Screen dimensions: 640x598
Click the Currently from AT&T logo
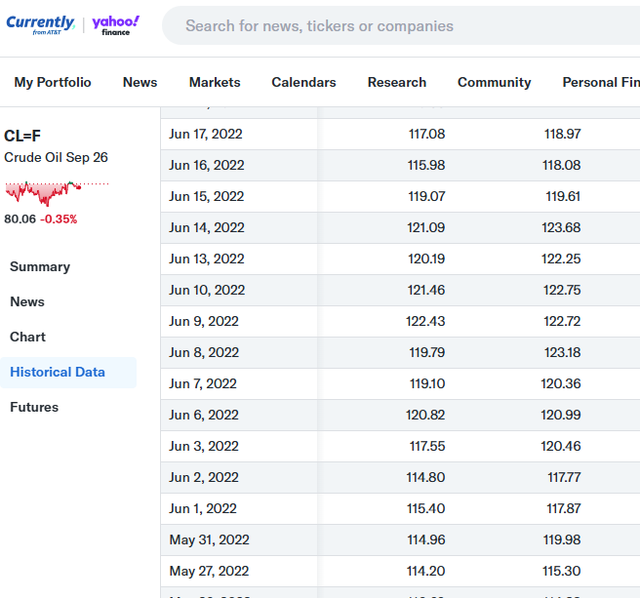pyautogui.click(x=40, y=24)
